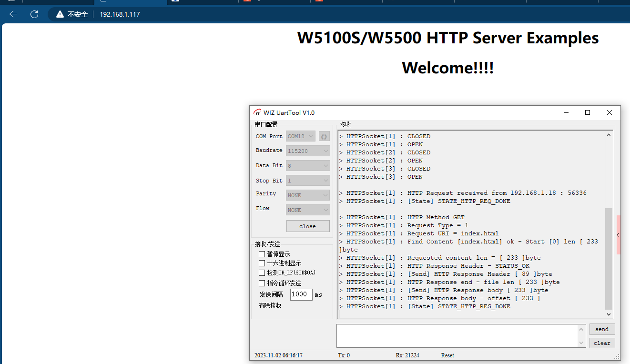This screenshot has width=630, height=364.
Task: Click the "Request URI = index.html" log line
Action: coord(419,233)
